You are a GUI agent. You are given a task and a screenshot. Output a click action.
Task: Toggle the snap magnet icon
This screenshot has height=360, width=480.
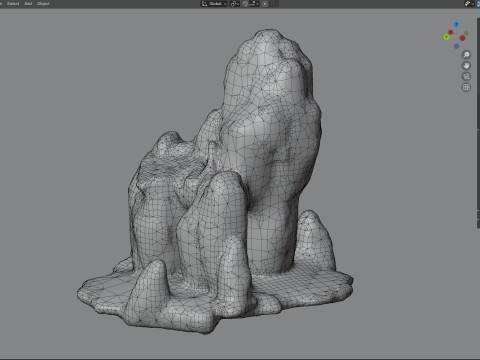point(245,4)
